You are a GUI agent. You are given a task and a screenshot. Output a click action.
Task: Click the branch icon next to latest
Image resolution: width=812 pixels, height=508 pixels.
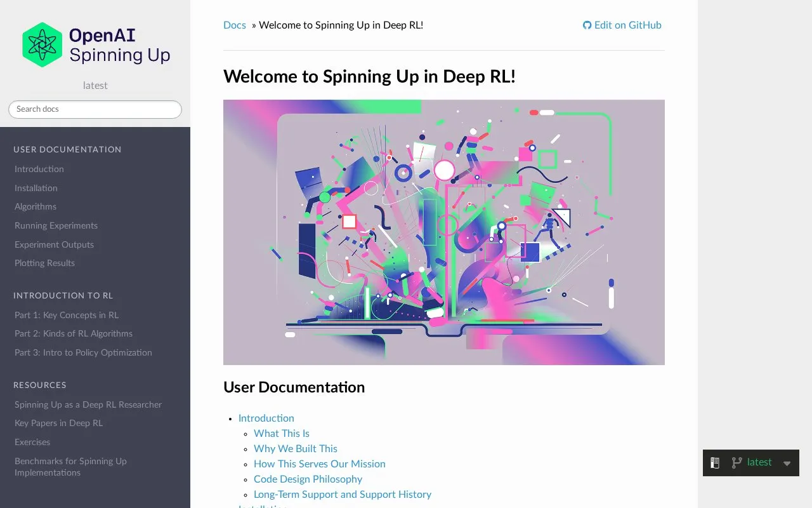pos(737,463)
